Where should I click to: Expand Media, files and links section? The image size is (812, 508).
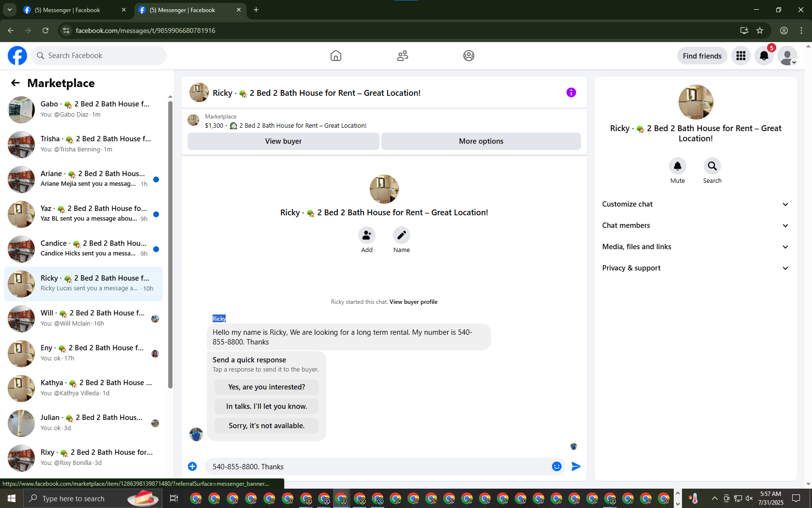pyautogui.click(x=696, y=247)
